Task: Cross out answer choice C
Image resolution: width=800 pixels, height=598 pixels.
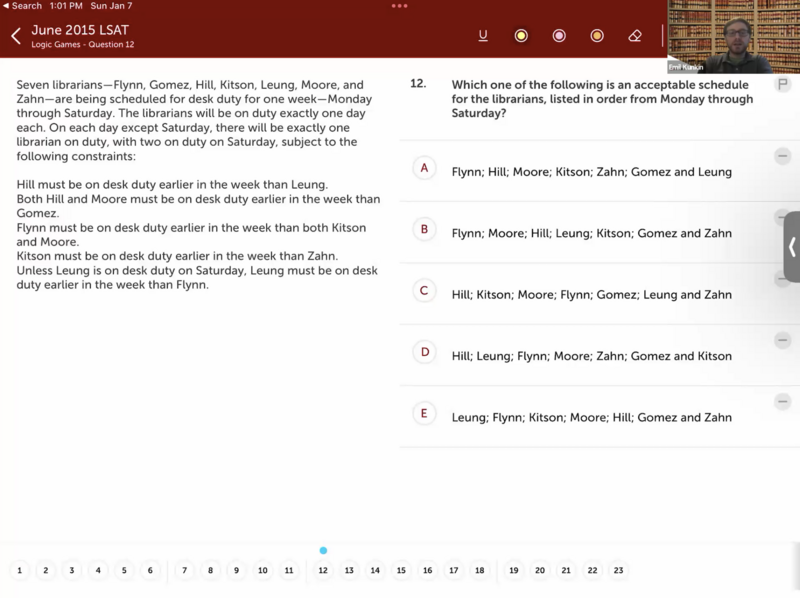Action: coord(783,279)
